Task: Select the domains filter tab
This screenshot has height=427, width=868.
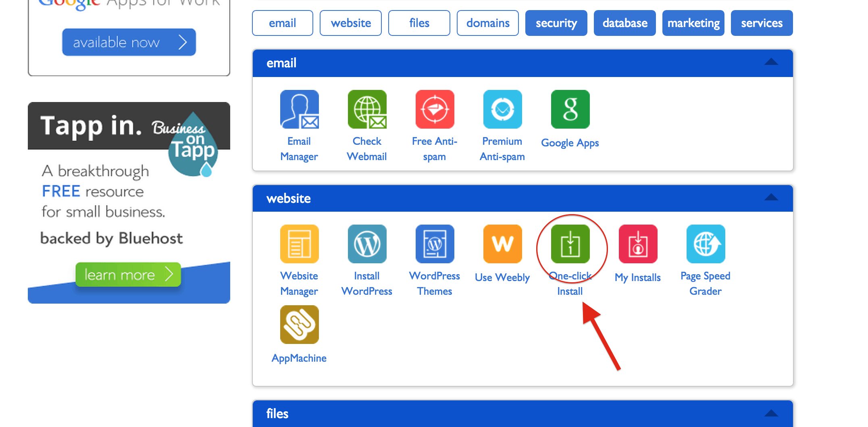Action: coord(488,23)
